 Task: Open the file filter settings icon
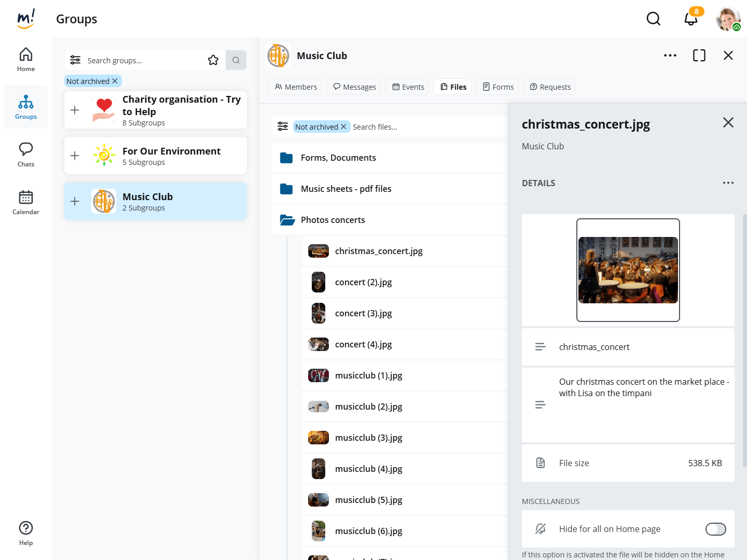283,127
